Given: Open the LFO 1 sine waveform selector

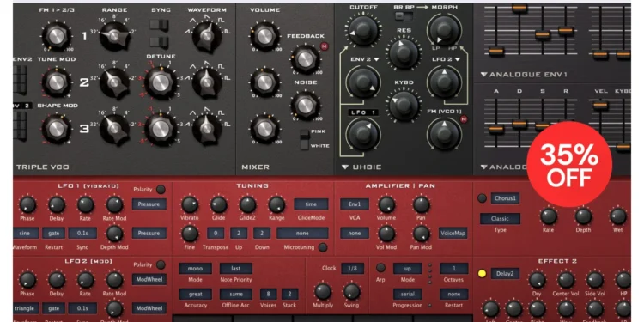Looking at the screenshot, I should coord(26,233).
